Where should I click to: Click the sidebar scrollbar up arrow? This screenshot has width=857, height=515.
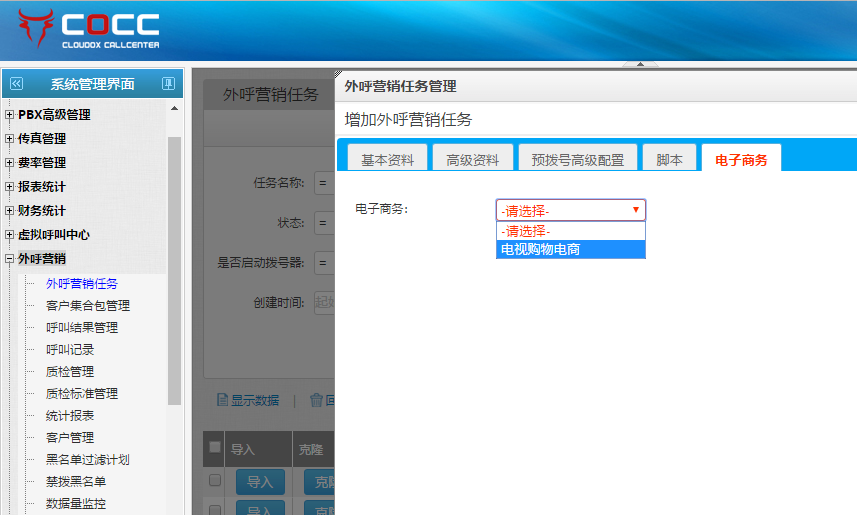point(174,109)
